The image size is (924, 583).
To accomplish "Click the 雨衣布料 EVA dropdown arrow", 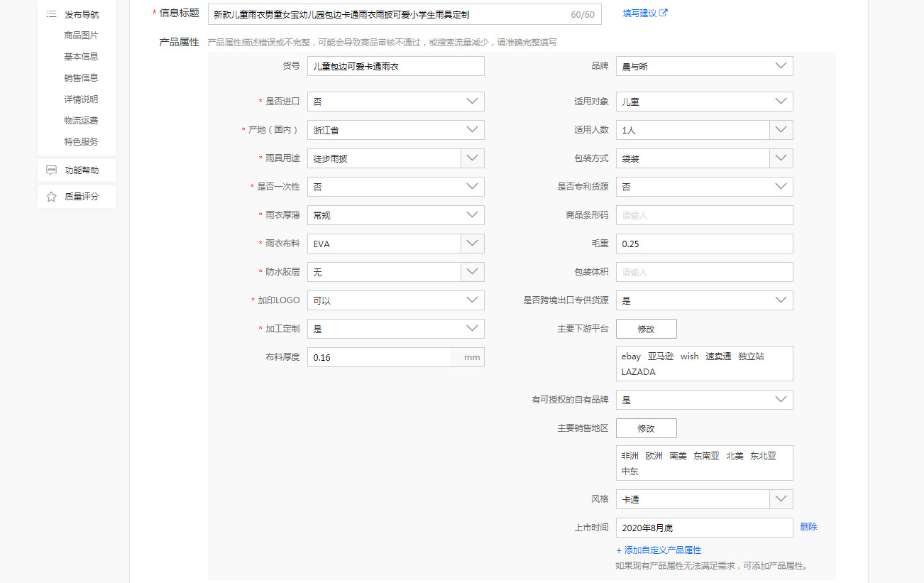I will pyautogui.click(x=473, y=244).
